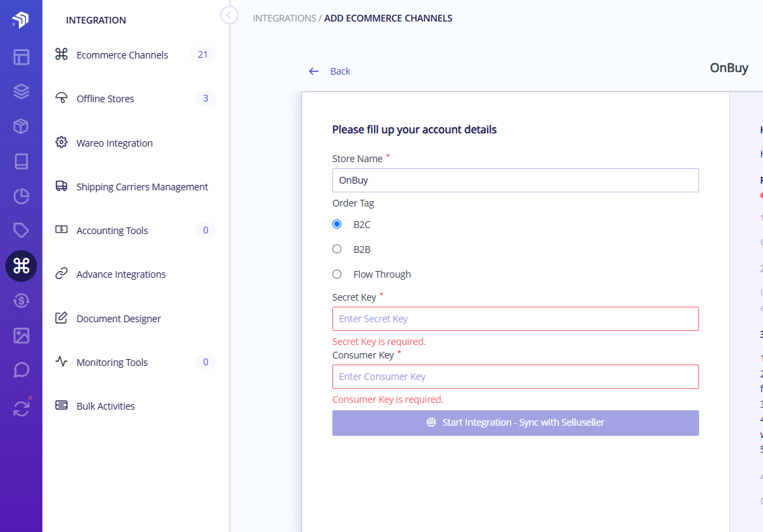
Task: Click the Enter Secret Key field
Action: coord(515,319)
